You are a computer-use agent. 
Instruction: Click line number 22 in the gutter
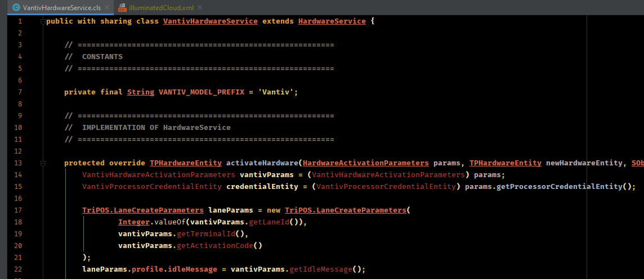(x=18, y=269)
